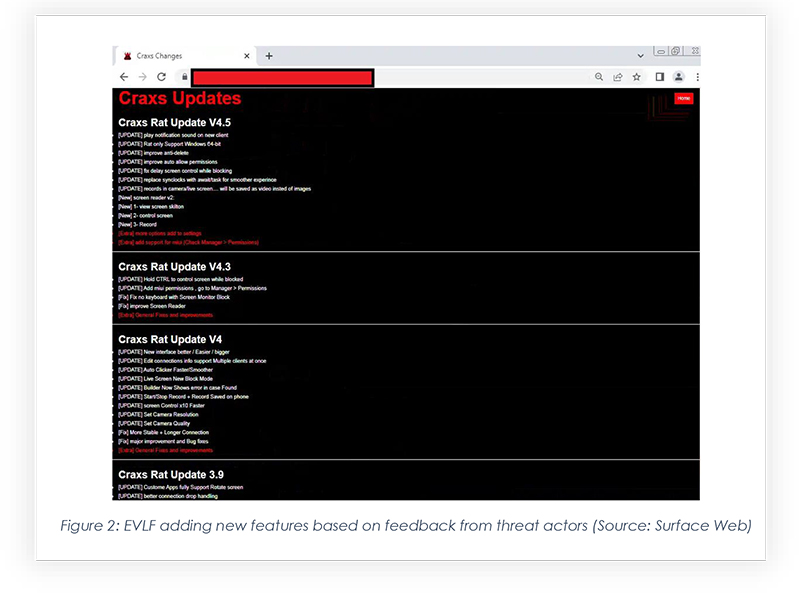Close the Craxs Changes tab
This screenshot has height=593, width=799.
pyautogui.click(x=247, y=56)
